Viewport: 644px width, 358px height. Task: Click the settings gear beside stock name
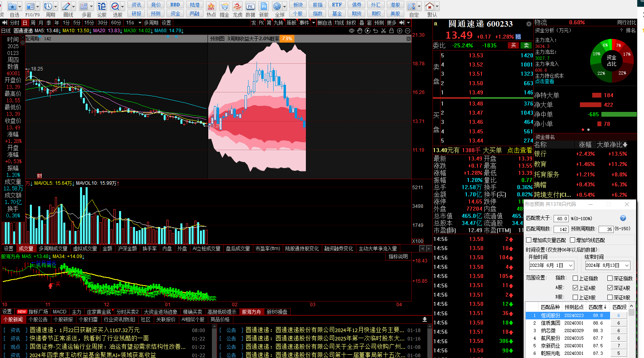529,24
